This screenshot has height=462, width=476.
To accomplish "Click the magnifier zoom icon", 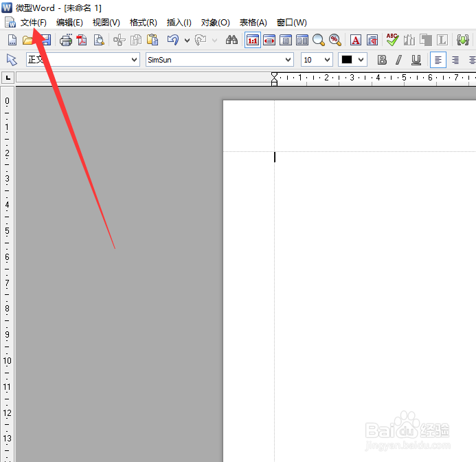I will coord(319,40).
